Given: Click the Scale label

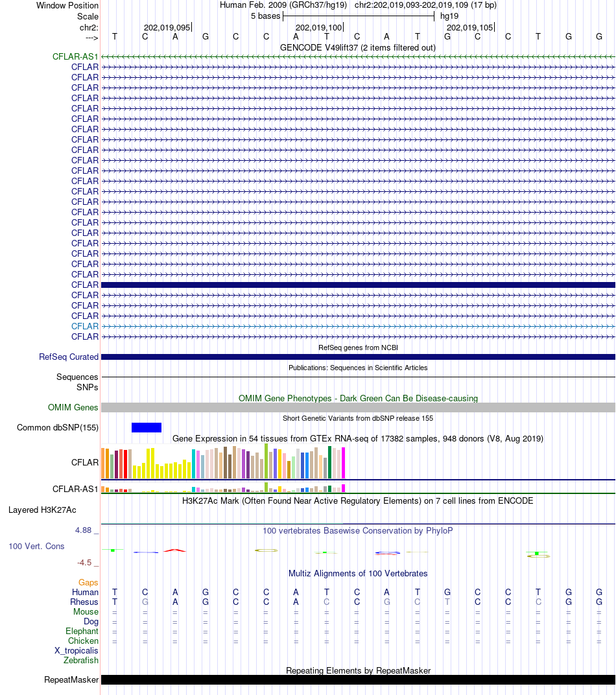Looking at the screenshot, I should [88, 16].
